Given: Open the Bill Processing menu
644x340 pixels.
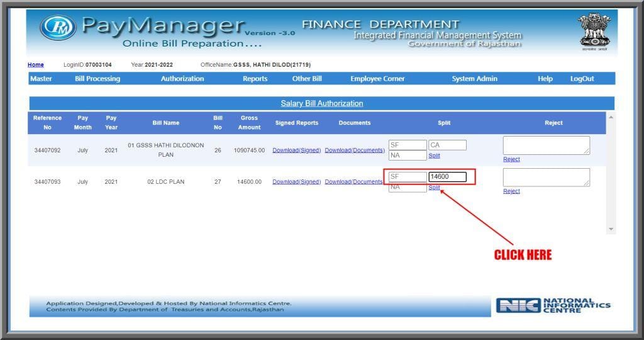Looking at the screenshot, I should tap(97, 79).
